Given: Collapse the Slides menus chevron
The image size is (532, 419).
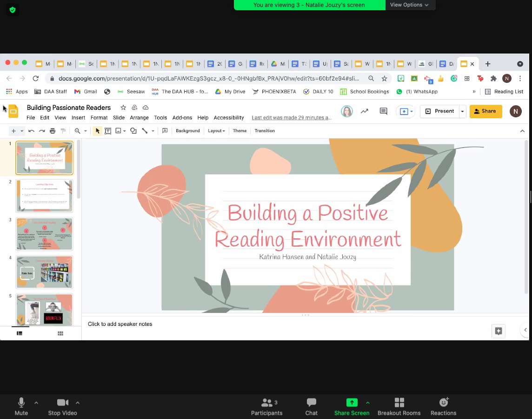Looking at the screenshot, I should click(x=522, y=131).
